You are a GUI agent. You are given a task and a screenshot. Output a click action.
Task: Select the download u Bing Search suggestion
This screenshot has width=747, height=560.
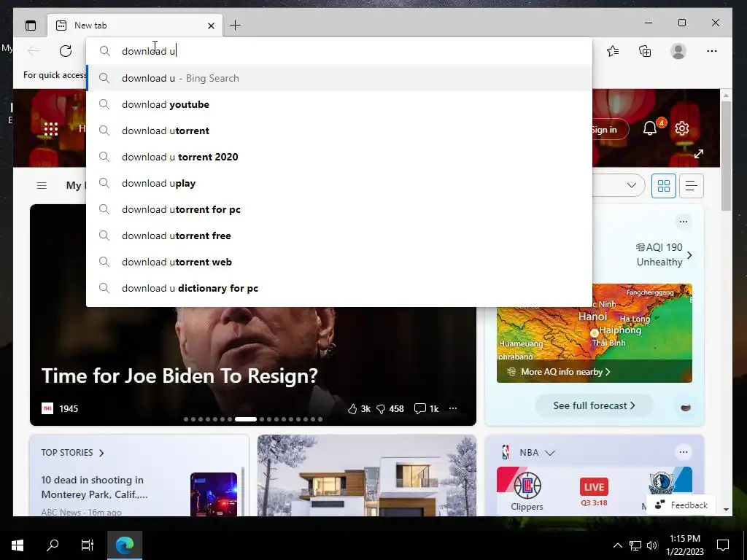[x=339, y=78]
